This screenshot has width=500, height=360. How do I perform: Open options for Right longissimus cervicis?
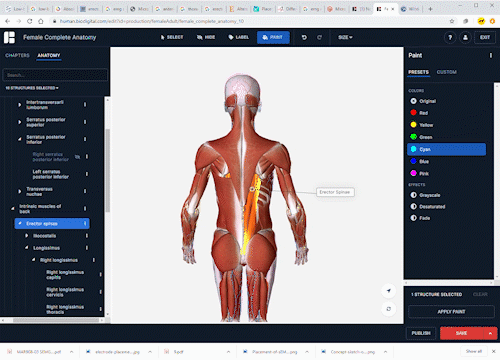coord(100,292)
